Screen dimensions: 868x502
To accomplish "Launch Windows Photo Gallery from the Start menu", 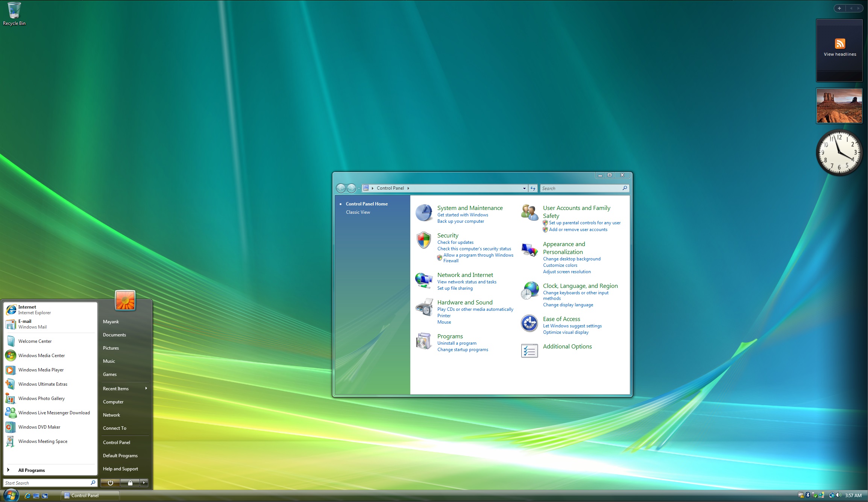I will click(42, 399).
